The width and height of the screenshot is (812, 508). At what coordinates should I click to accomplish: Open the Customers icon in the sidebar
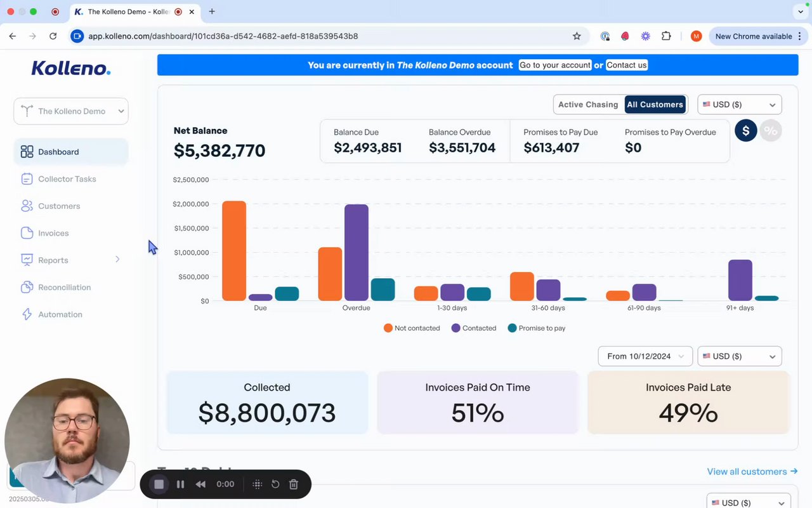[27, 206]
